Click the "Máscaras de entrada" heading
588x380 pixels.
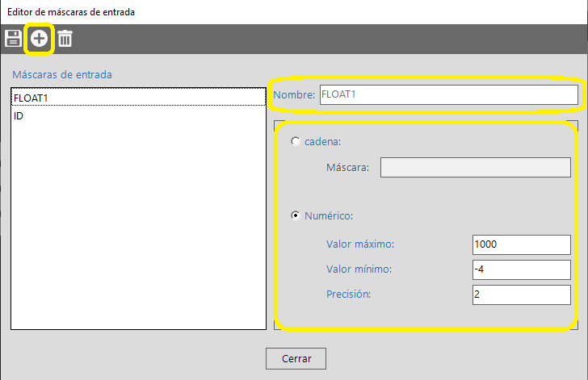tap(62, 74)
